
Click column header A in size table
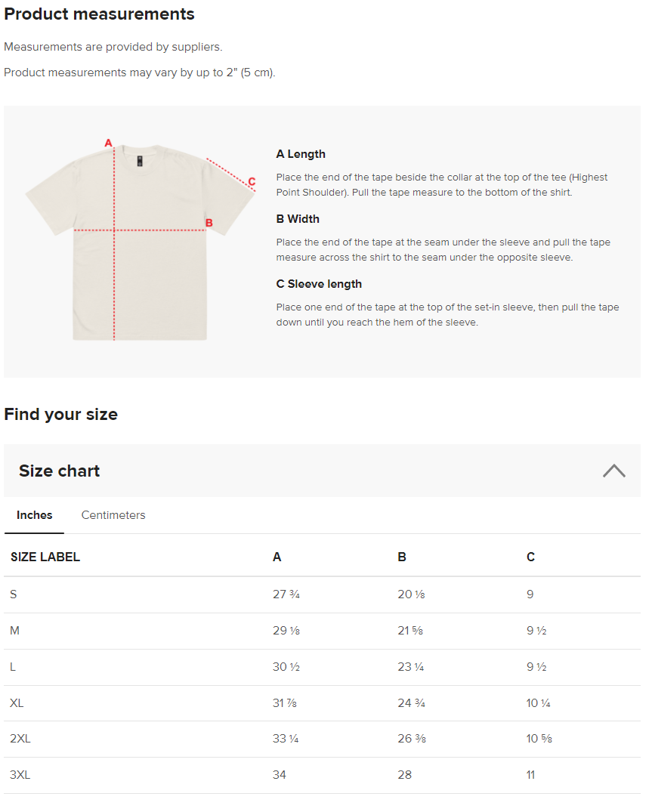[277, 557]
